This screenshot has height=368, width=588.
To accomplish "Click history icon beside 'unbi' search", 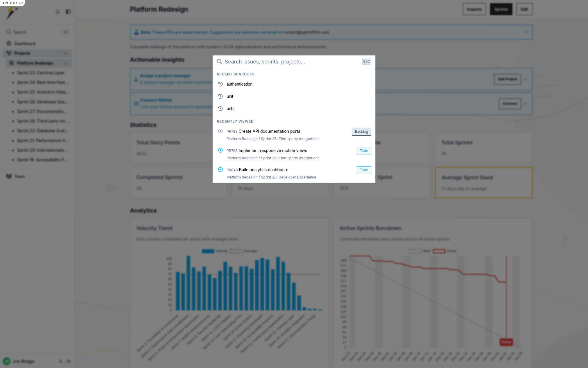I will tap(220, 109).
